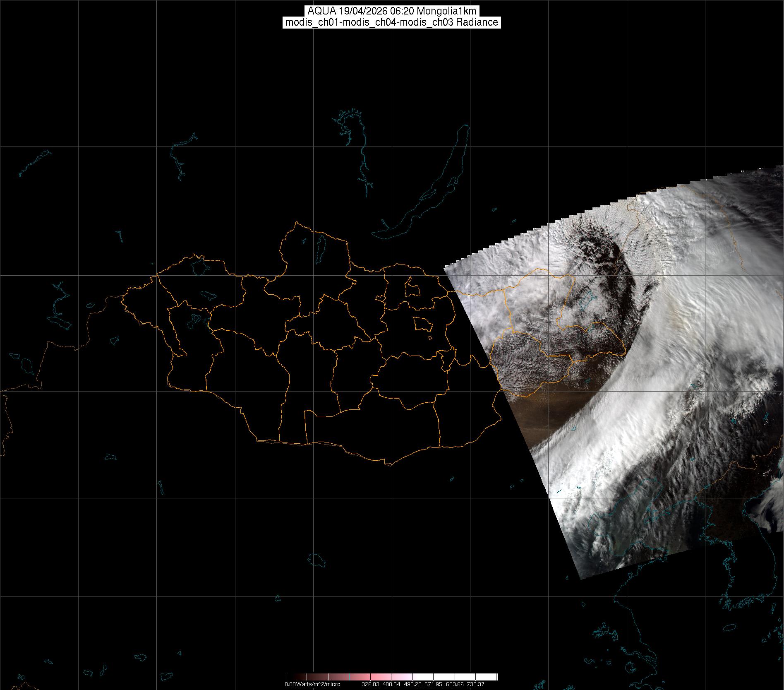This screenshot has height=690, width=784.
Task: Click the AQUA 19/04/2026 06:20 Mongolia1km title
Action: tap(392, 11)
